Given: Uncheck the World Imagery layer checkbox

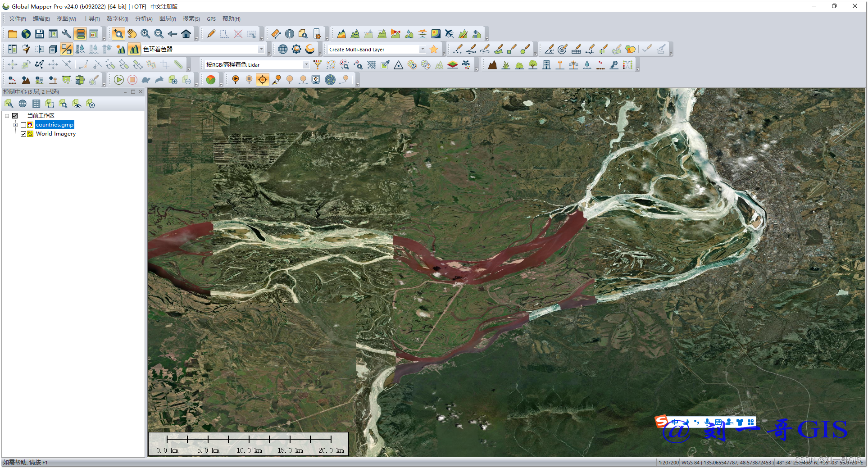Looking at the screenshot, I should [x=23, y=134].
